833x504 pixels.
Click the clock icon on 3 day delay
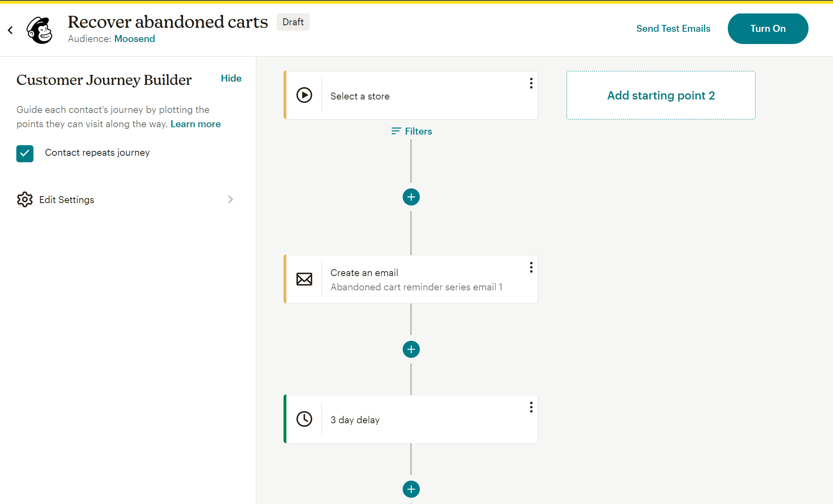(304, 419)
